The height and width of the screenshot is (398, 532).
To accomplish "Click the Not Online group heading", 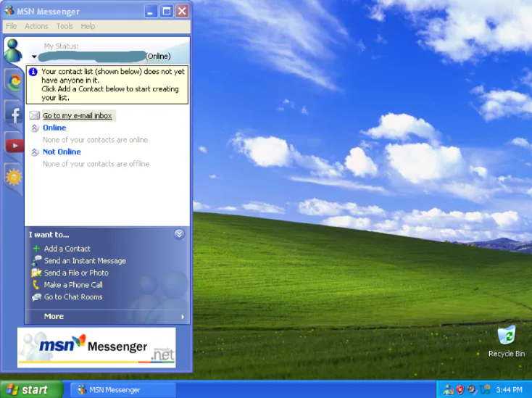I will point(62,152).
